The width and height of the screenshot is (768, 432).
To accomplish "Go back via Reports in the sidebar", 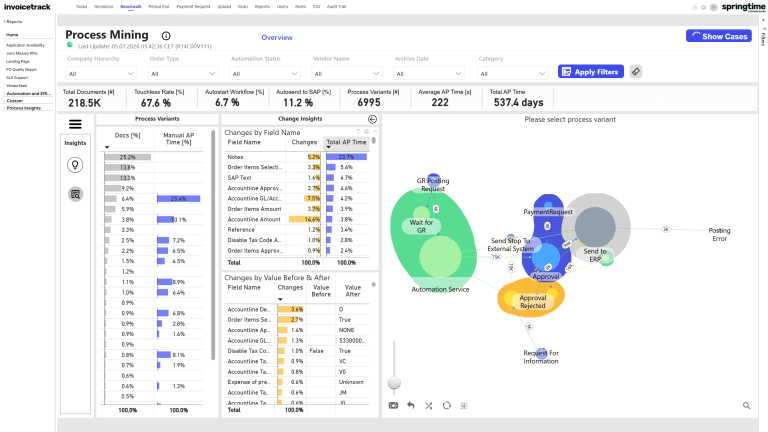I will (13, 22).
